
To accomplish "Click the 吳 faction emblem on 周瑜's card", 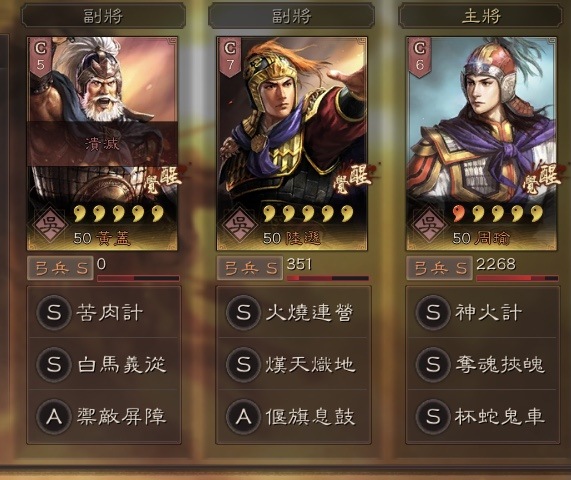I will [x=429, y=225].
